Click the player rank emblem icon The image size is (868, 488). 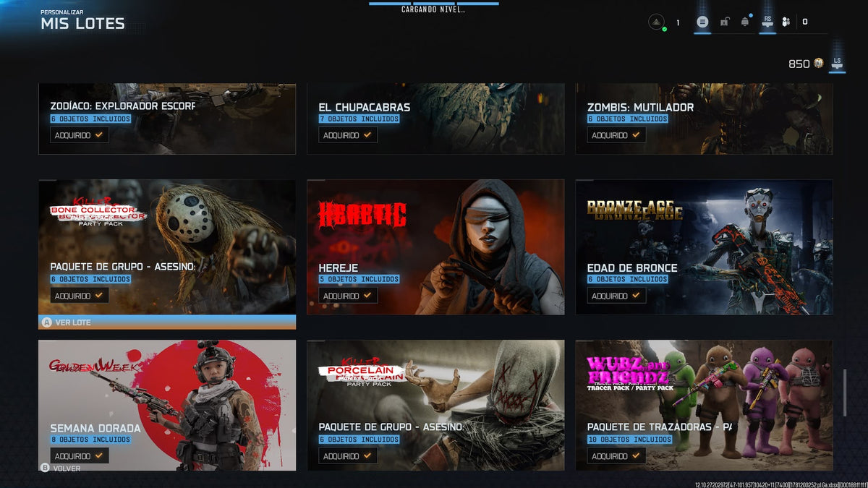pyautogui.click(x=656, y=22)
